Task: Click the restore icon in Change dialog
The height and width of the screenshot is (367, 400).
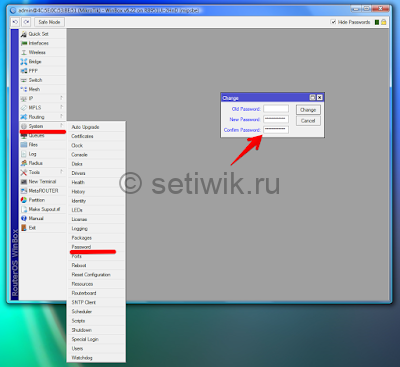Action: click(312, 97)
